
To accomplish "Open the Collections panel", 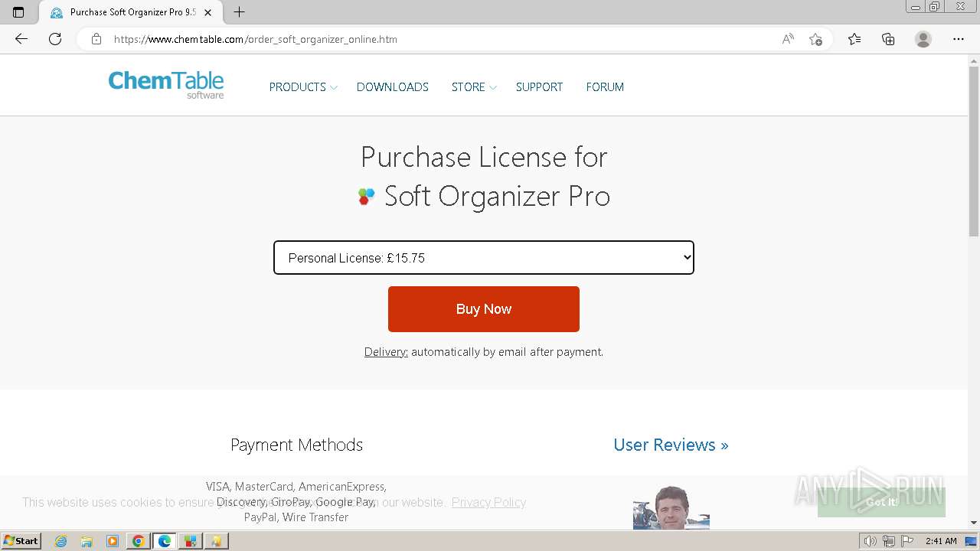I will tap(888, 39).
